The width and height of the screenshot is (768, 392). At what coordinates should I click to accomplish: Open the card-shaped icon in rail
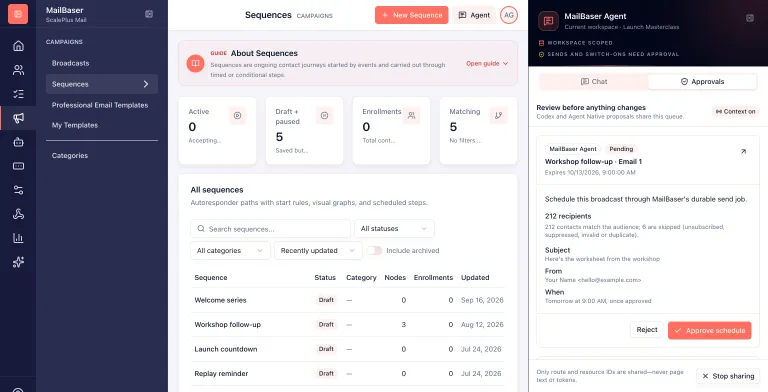click(x=18, y=166)
